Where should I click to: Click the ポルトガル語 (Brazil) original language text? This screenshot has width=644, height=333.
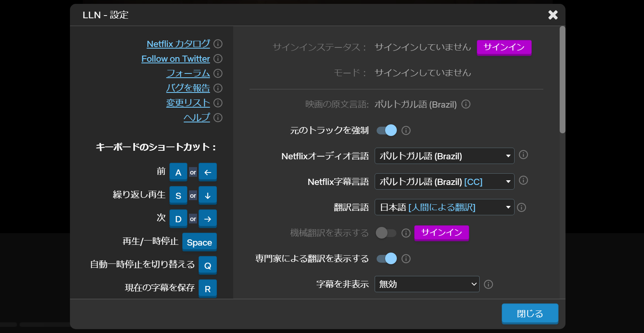[415, 104]
